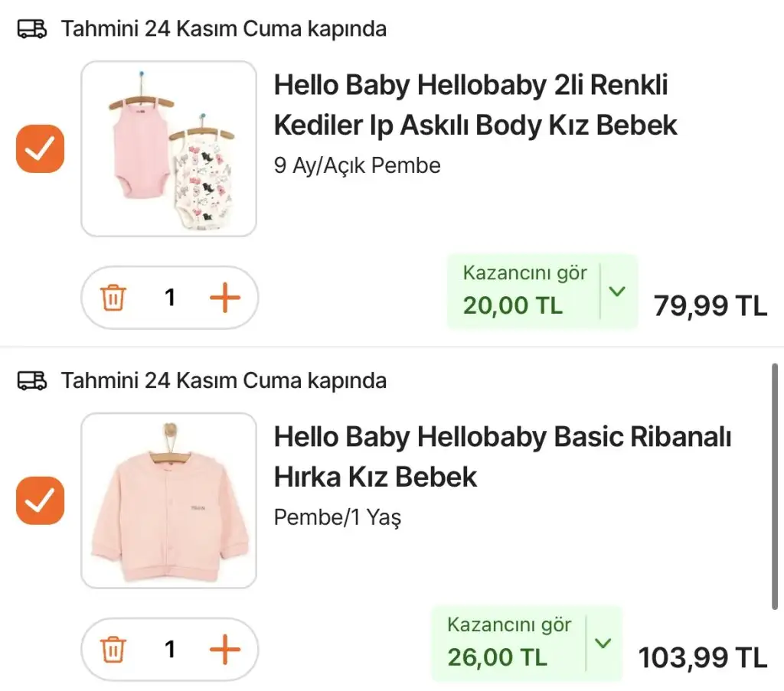This screenshot has height=691, width=784.
Task: Expand the 26,00 TL savings chevron
Action: (603, 644)
